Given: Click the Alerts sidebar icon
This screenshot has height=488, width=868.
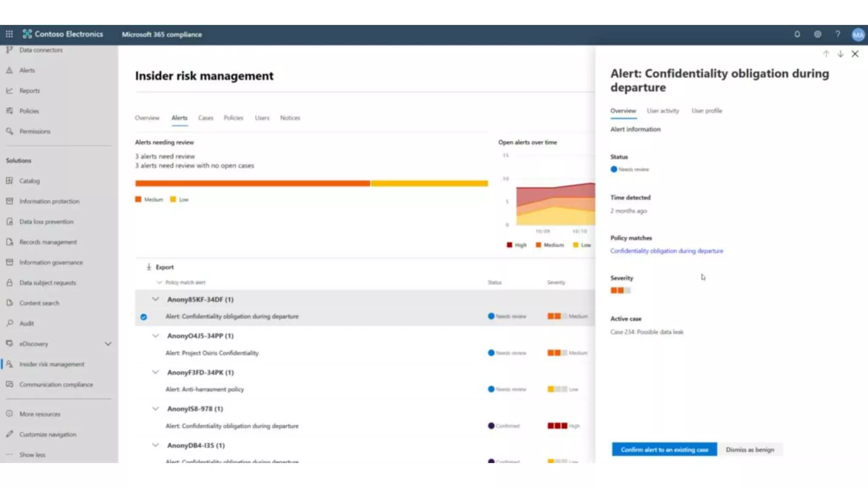Looking at the screenshot, I should tap(9, 70).
